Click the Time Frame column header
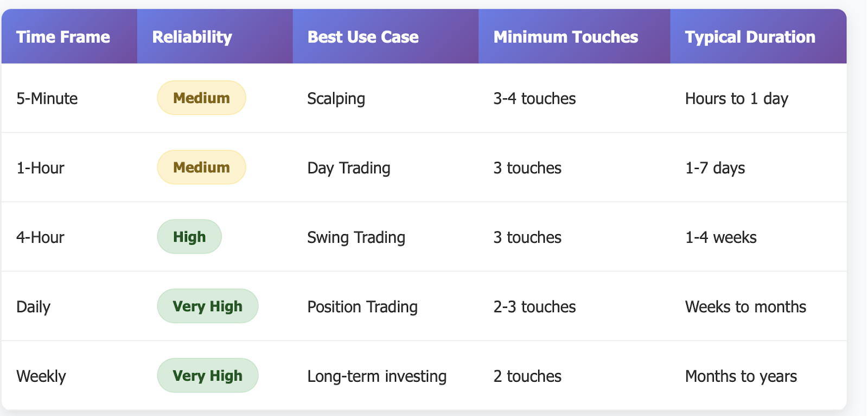This screenshot has height=416, width=868. [63, 37]
